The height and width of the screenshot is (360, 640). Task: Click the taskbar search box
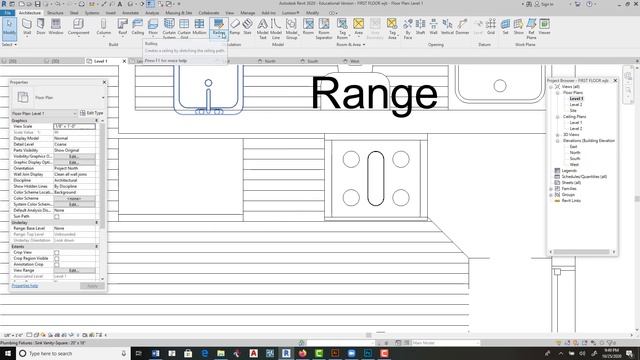(73, 353)
